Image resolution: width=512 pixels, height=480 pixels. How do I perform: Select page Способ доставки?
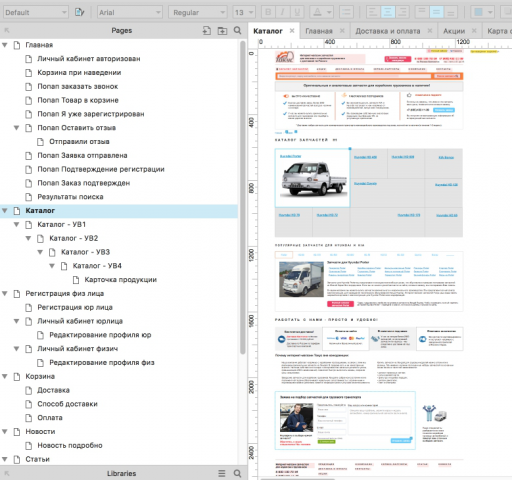67,404
